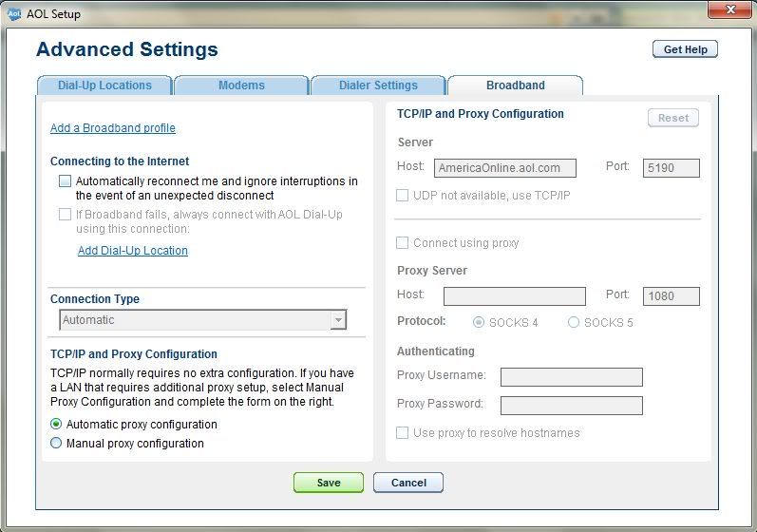Click the Reset button
Screen dimensions: 757x532
coord(673,118)
